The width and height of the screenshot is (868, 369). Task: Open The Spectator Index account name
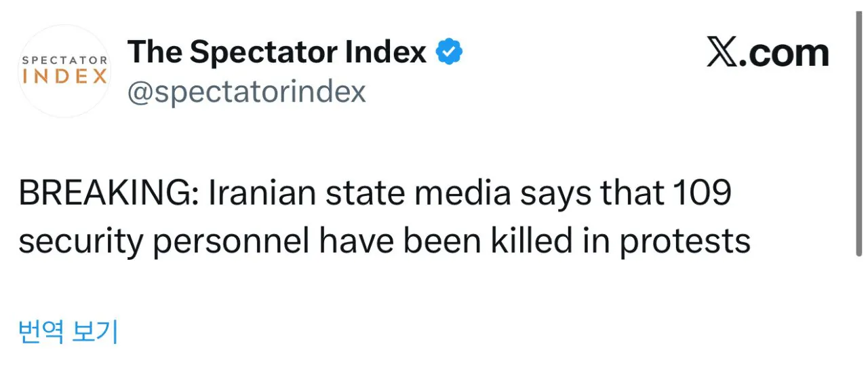point(277,52)
